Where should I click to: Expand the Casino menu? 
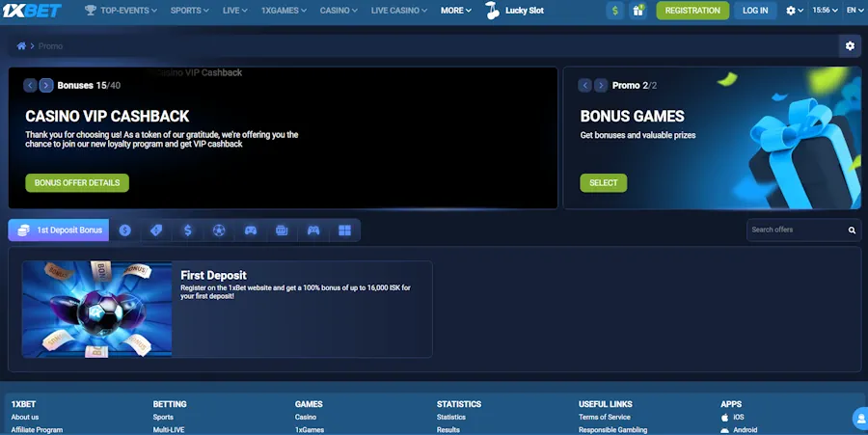point(339,11)
